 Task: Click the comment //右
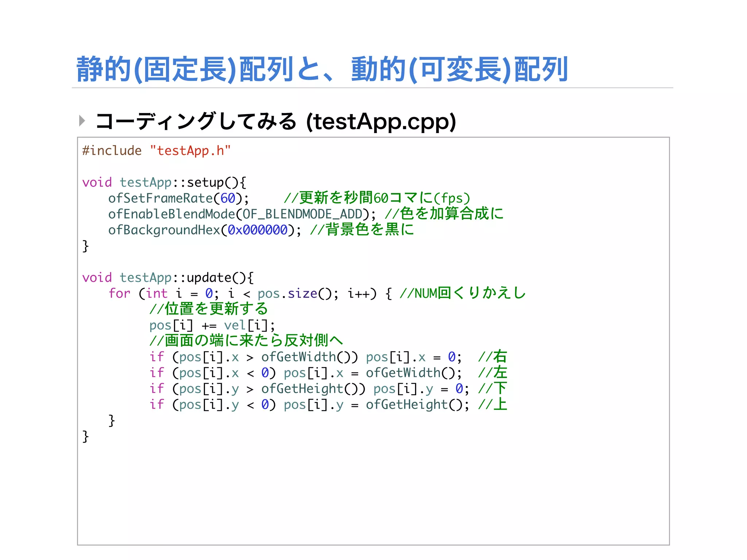click(x=493, y=357)
